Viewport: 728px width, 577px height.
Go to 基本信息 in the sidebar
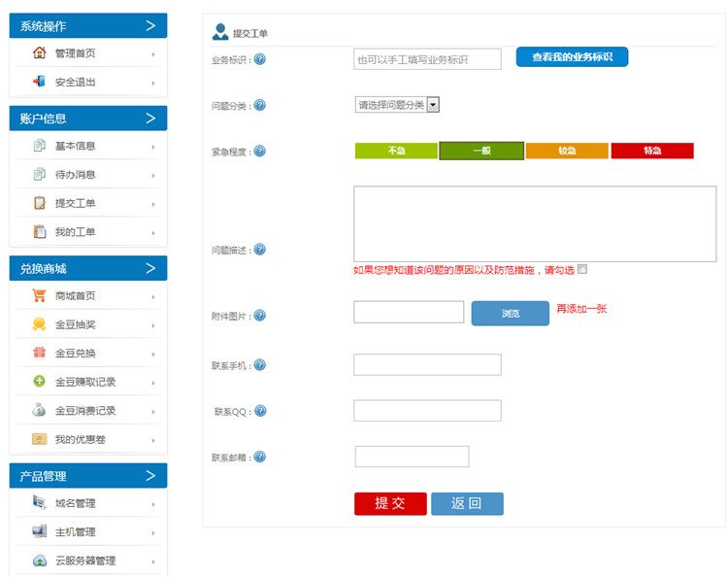(88, 146)
